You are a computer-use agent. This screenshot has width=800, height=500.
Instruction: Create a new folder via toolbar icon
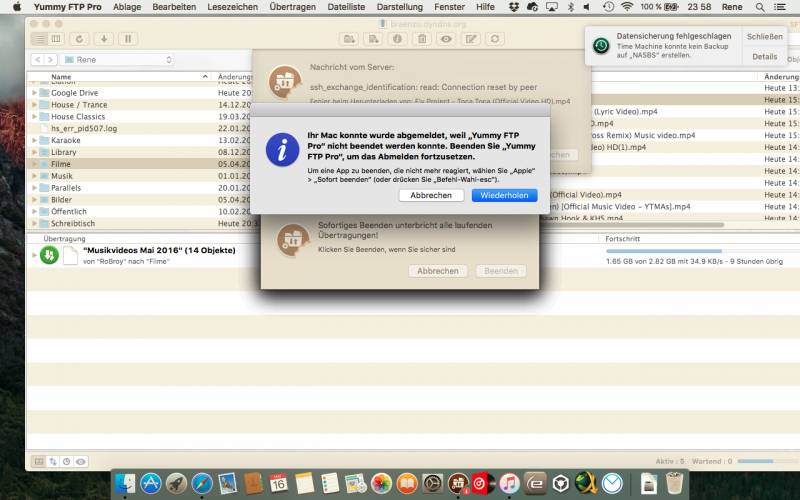tap(349, 39)
